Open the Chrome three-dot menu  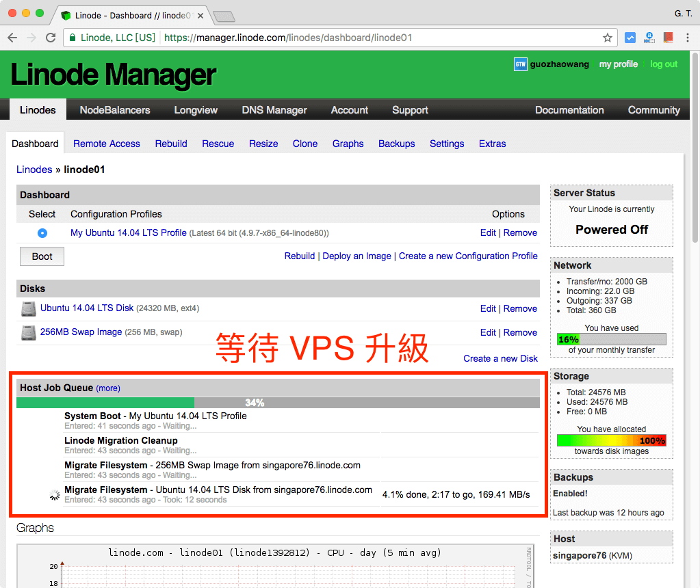pos(686,38)
